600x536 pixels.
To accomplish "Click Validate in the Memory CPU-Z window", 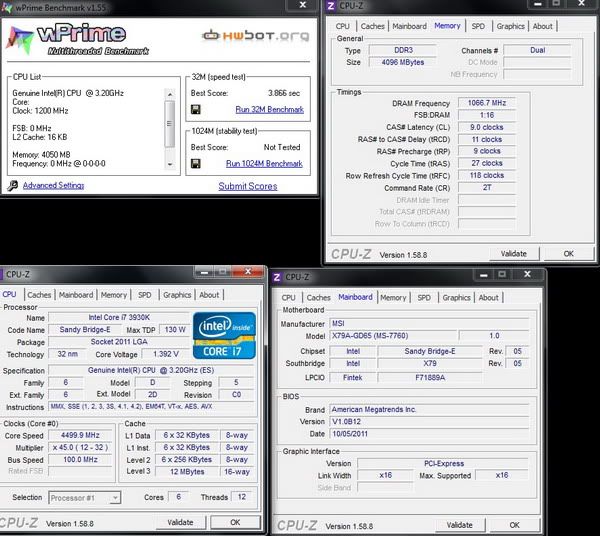I will pos(514,254).
